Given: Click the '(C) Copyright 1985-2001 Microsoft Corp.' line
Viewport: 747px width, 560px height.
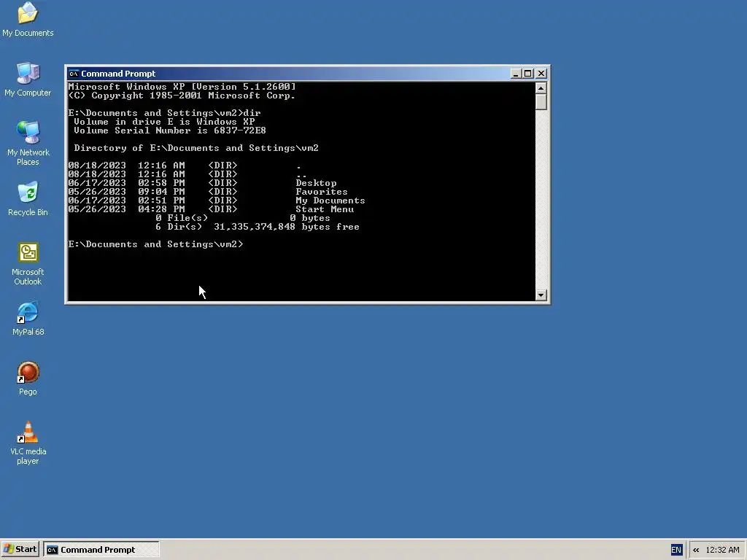Looking at the screenshot, I should coord(182,96).
